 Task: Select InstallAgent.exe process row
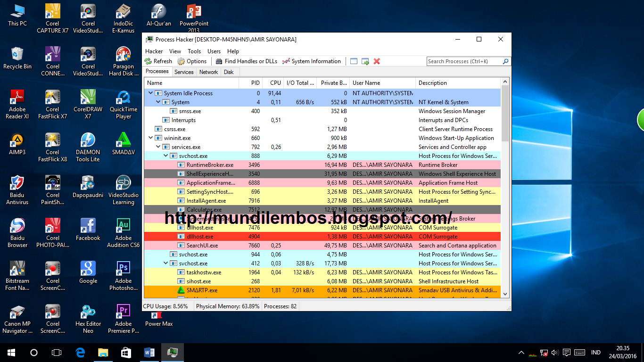coord(322,201)
